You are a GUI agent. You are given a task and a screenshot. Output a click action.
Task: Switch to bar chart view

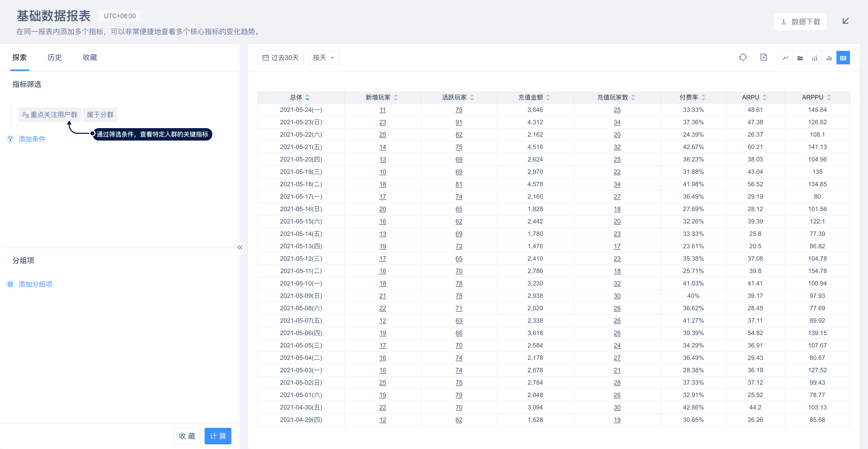pos(828,58)
